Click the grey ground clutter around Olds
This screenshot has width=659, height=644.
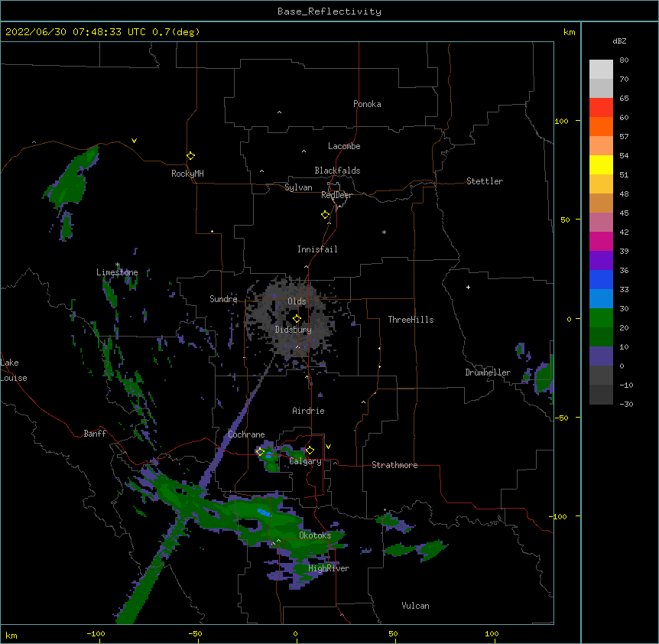pos(292,319)
